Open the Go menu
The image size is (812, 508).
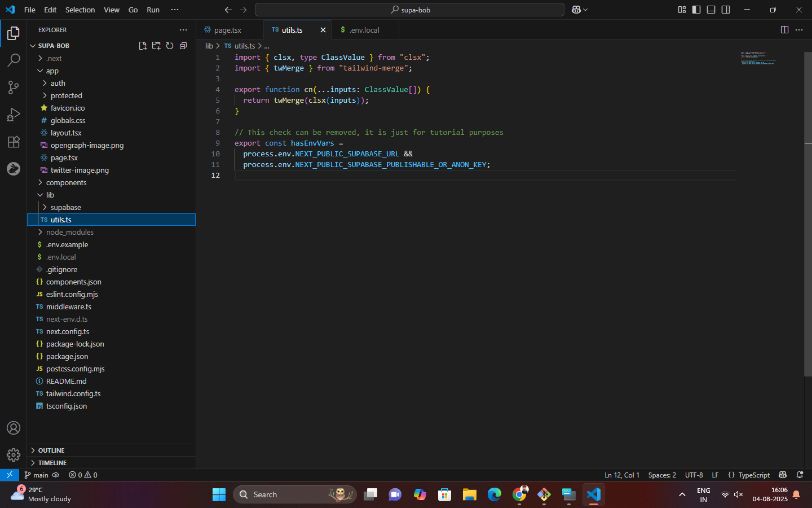[133, 10]
